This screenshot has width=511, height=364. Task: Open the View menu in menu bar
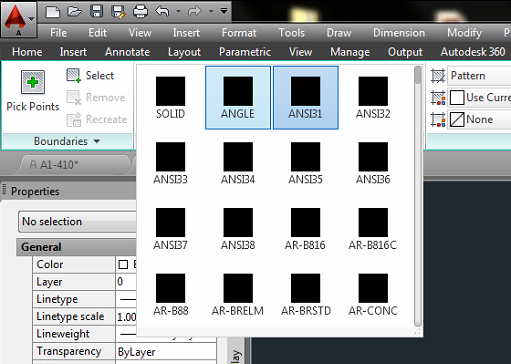140,33
